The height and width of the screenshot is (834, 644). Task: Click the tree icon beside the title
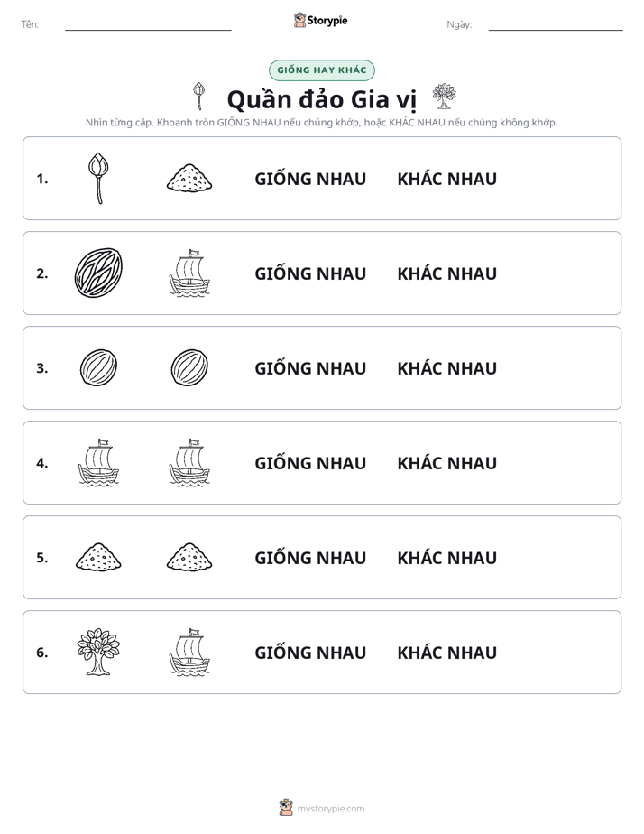click(444, 97)
